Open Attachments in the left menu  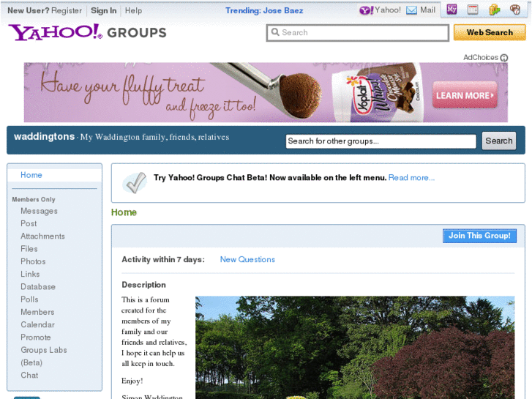[x=42, y=236]
